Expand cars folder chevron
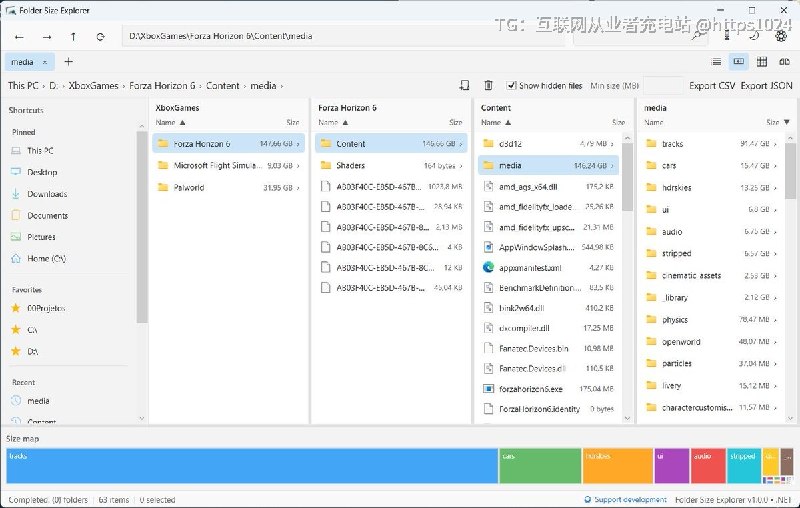800x508 pixels. click(x=775, y=166)
